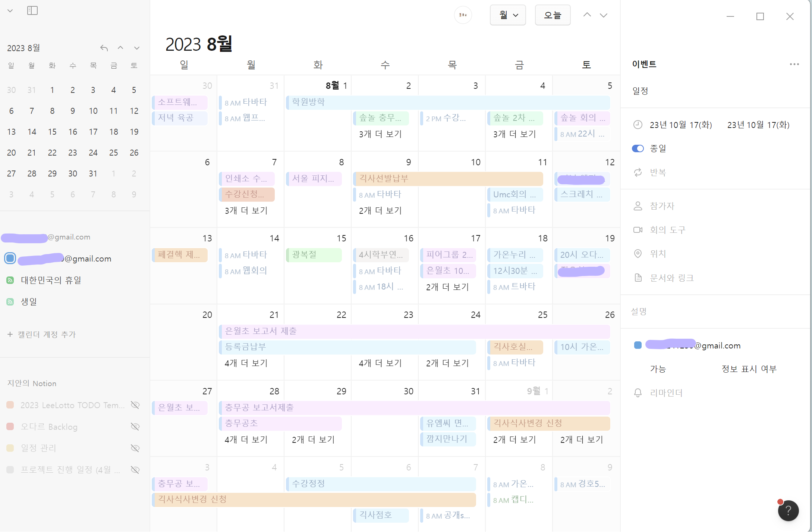Screen dimensions: 812x532
Task: Open event options three-dot menu
Action: point(794,64)
